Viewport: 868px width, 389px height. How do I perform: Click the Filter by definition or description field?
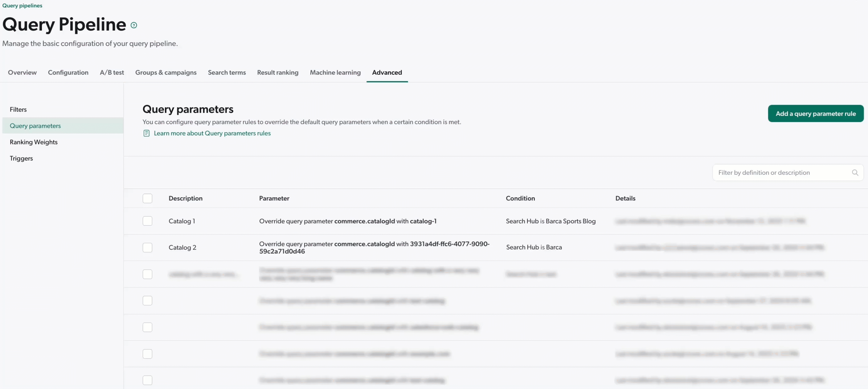point(765,172)
